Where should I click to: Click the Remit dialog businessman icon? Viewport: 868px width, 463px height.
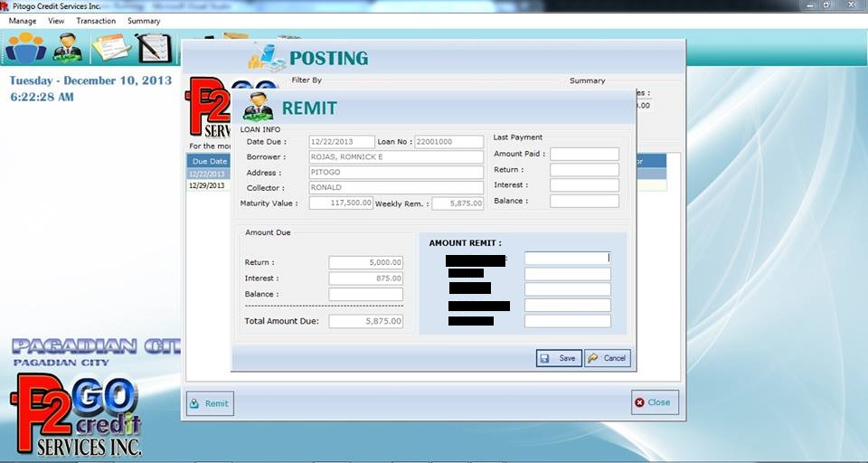(x=258, y=107)
